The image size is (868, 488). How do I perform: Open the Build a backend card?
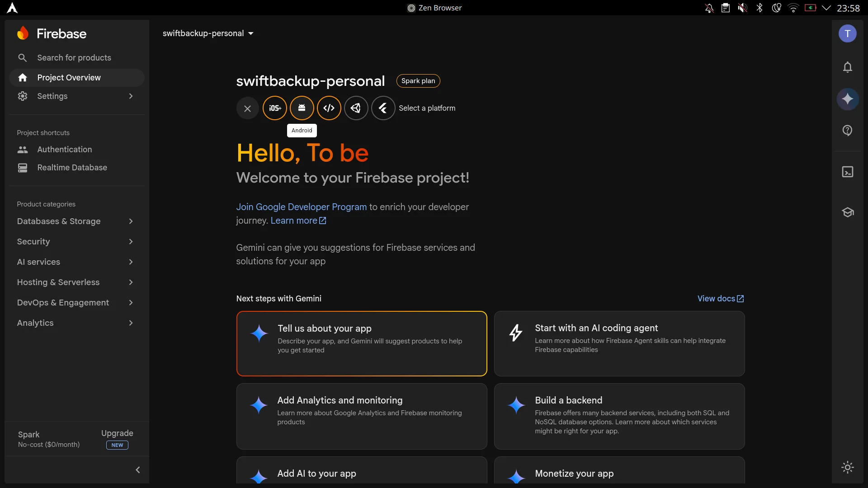click(619, 416)
